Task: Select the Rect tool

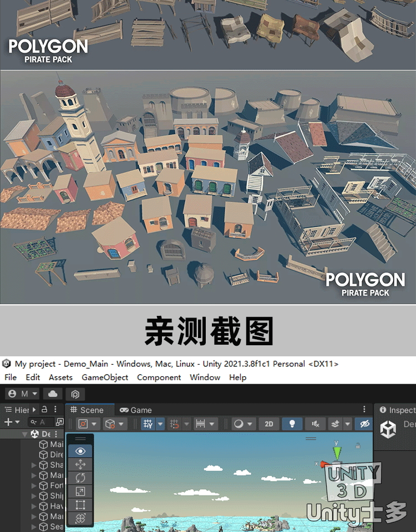Action: (80, 505)
